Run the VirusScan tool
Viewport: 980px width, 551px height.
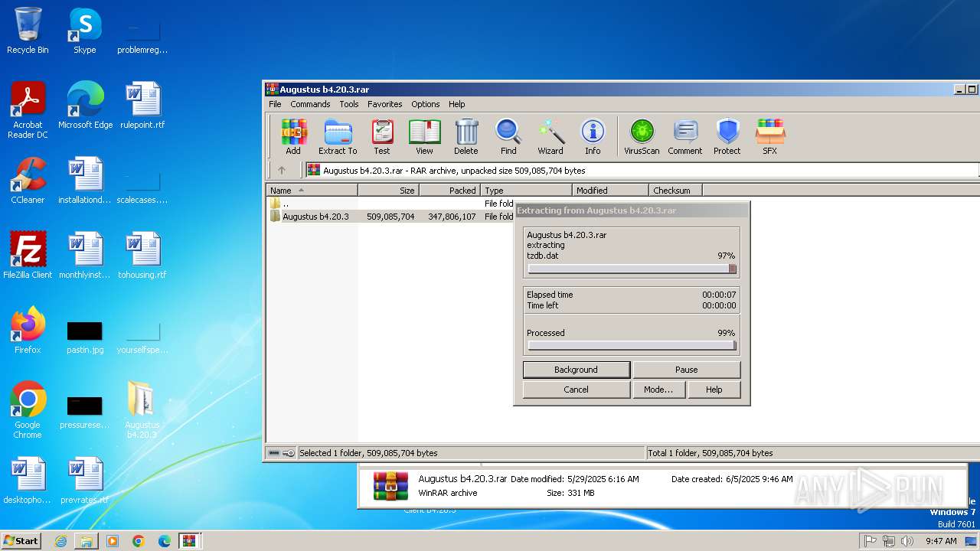pos(642,137)
